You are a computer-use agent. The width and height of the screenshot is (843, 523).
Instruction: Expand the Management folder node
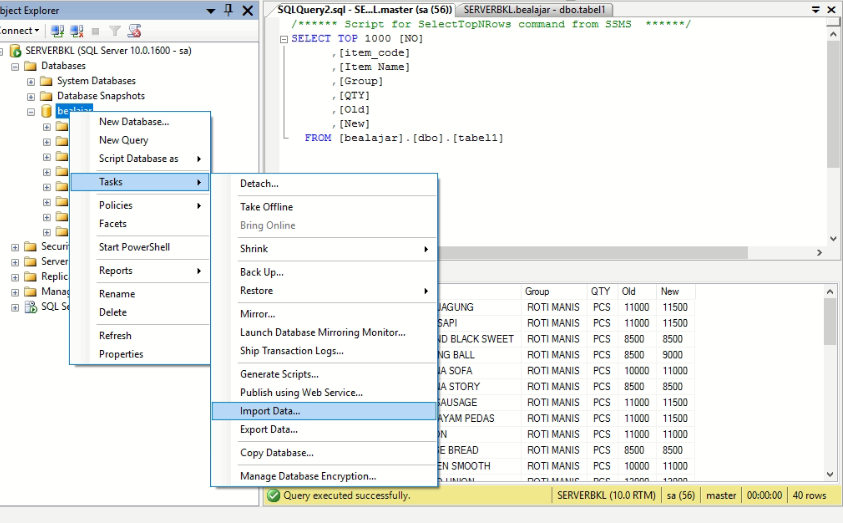(15, 292)
